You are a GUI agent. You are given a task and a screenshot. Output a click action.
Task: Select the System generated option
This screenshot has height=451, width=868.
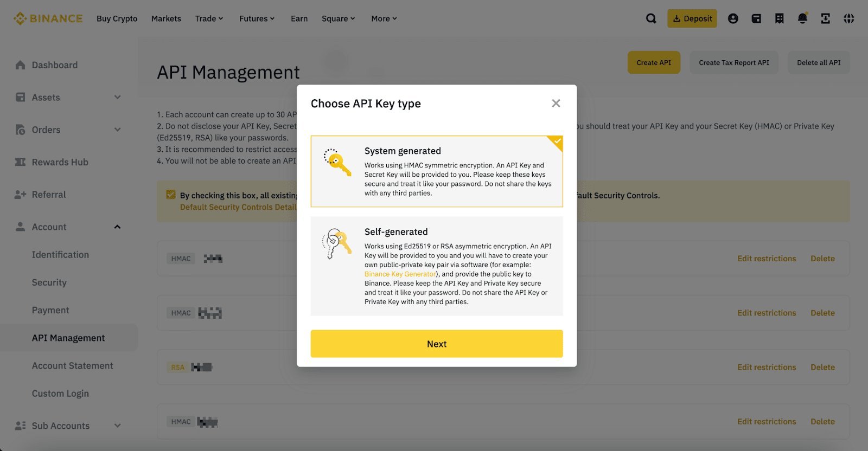[x=437, y=171]
